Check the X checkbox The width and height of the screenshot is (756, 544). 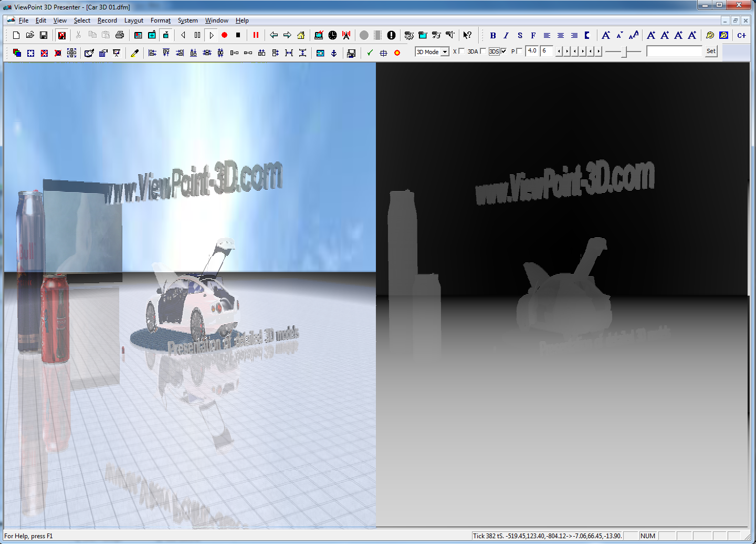461,51
